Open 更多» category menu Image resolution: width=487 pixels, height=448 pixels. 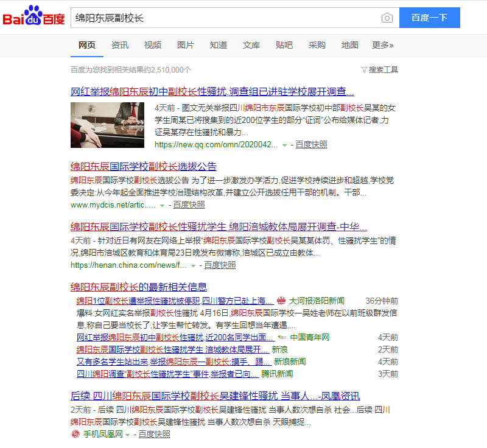382,45
